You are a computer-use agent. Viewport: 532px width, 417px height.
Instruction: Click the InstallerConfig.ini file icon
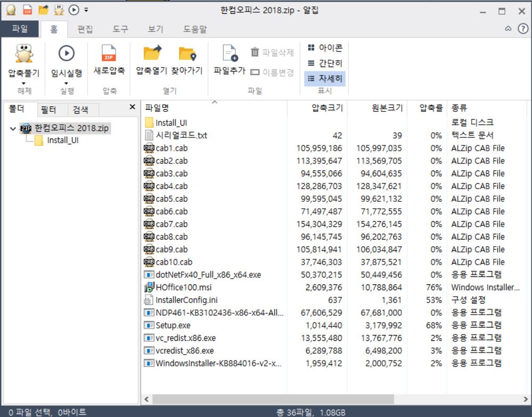[149, 300]
